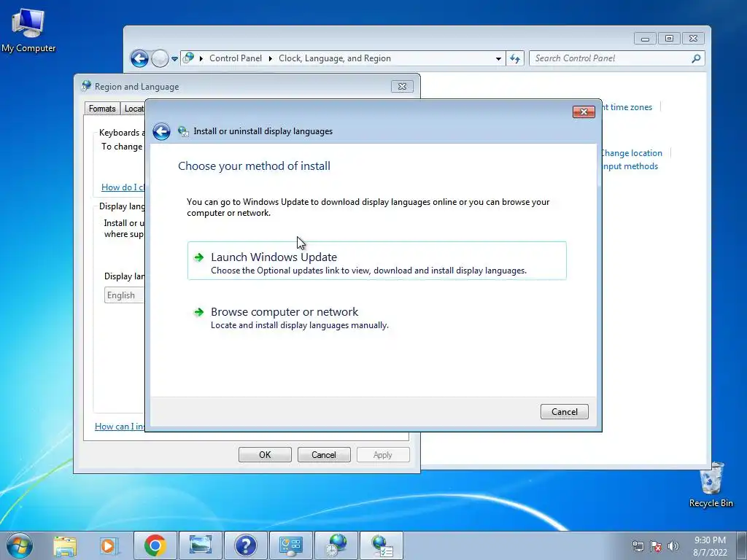Screen dimensions: 747x560
Task: Close the Control Panel window
Action: point(693,39)
